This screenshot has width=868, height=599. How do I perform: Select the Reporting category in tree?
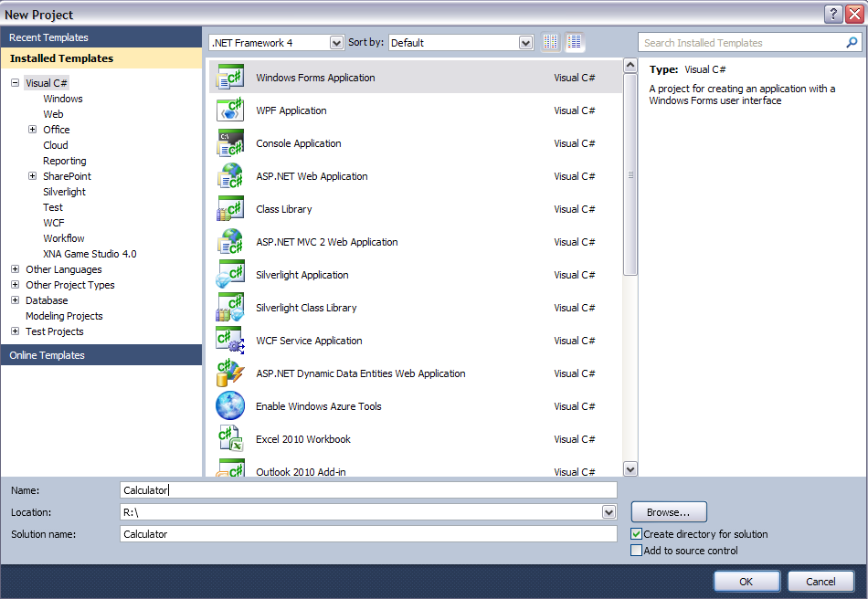(64, 161)
